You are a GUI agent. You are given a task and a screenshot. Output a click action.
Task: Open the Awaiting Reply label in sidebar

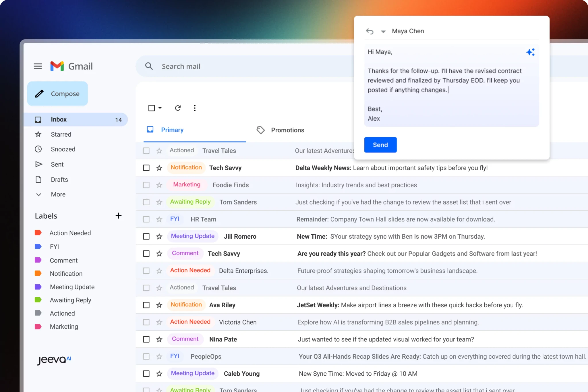coord(70,300)
